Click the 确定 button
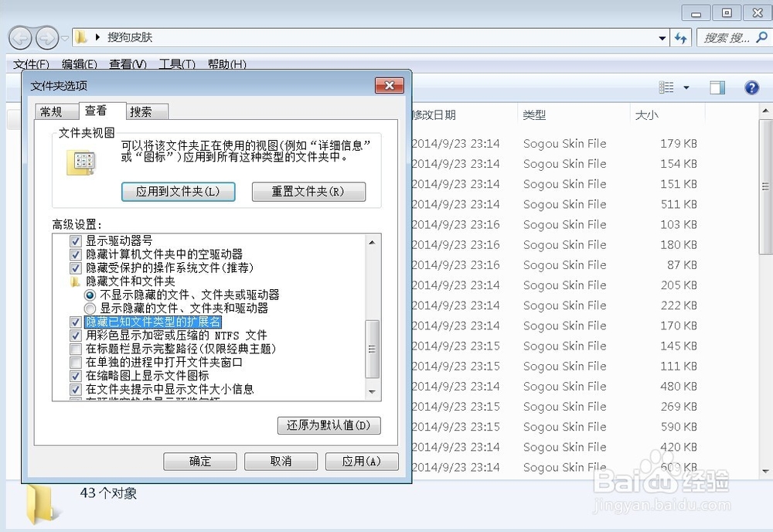This screenshot has width=773, height=532. point(200,461)
